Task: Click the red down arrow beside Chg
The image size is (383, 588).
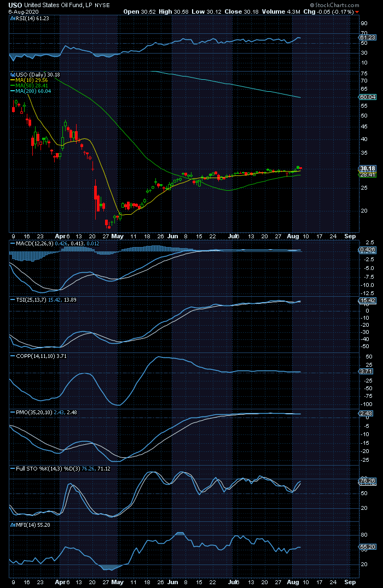Action: tap(357, 12)
